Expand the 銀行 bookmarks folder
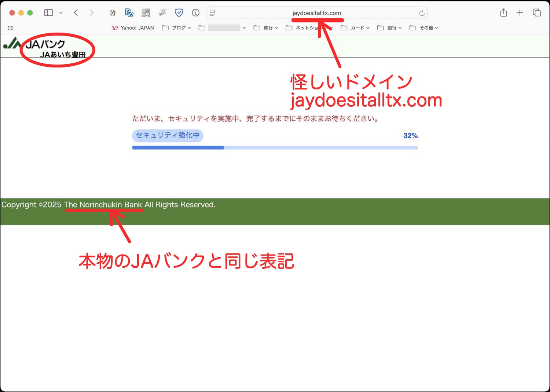This screenshot has height=392, width=550. point(389,28)
